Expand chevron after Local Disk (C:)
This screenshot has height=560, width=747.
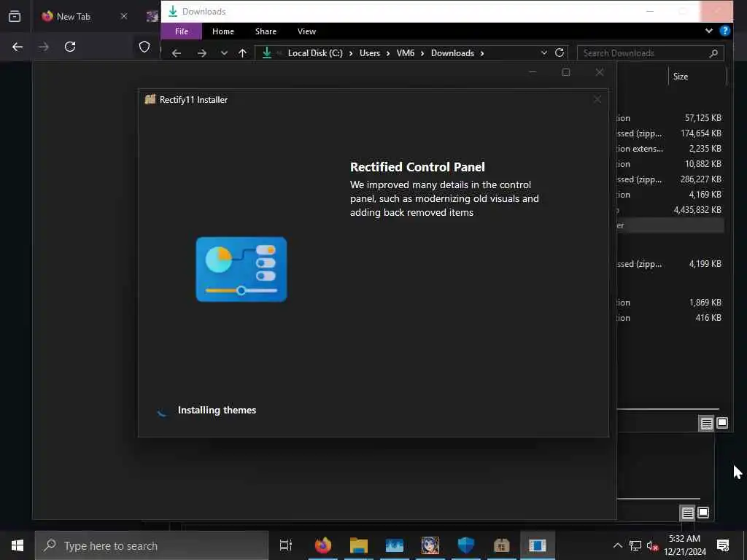click(351, 52)
